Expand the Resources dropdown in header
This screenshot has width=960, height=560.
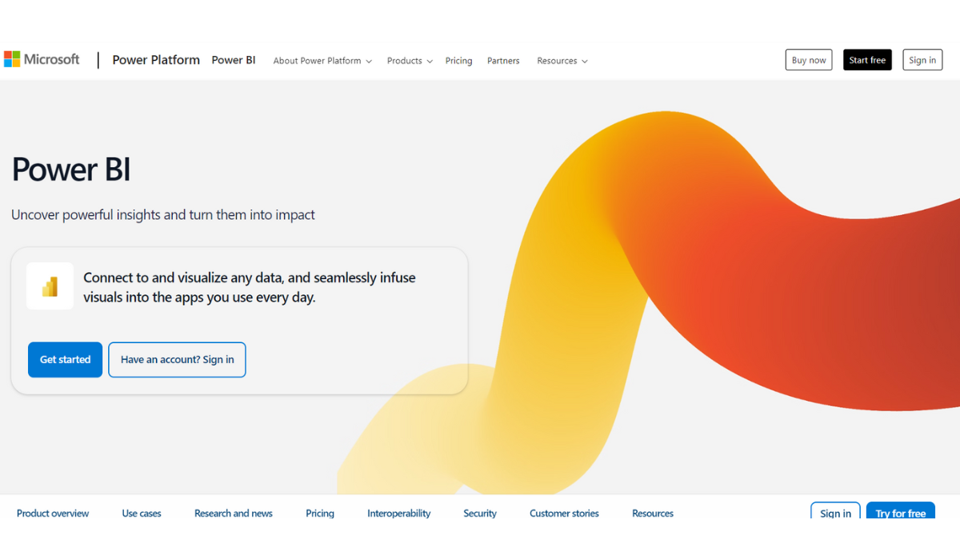click(562, 61)
